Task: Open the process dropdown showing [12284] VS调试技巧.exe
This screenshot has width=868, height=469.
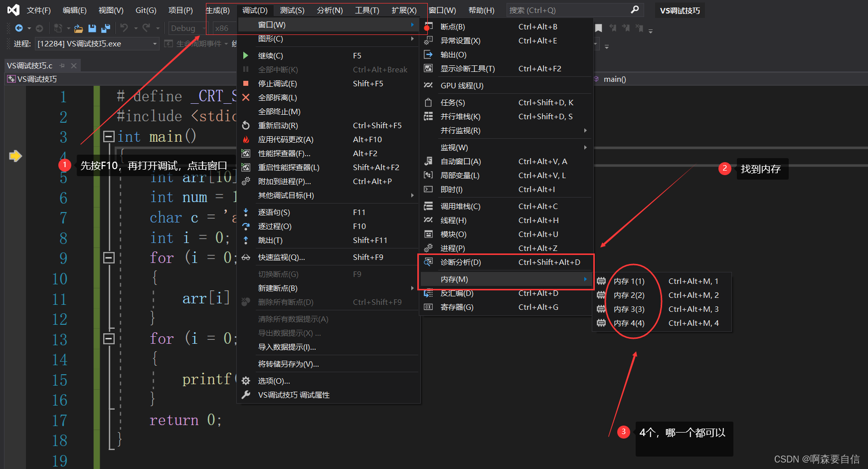Action: (x=97, y=44)
